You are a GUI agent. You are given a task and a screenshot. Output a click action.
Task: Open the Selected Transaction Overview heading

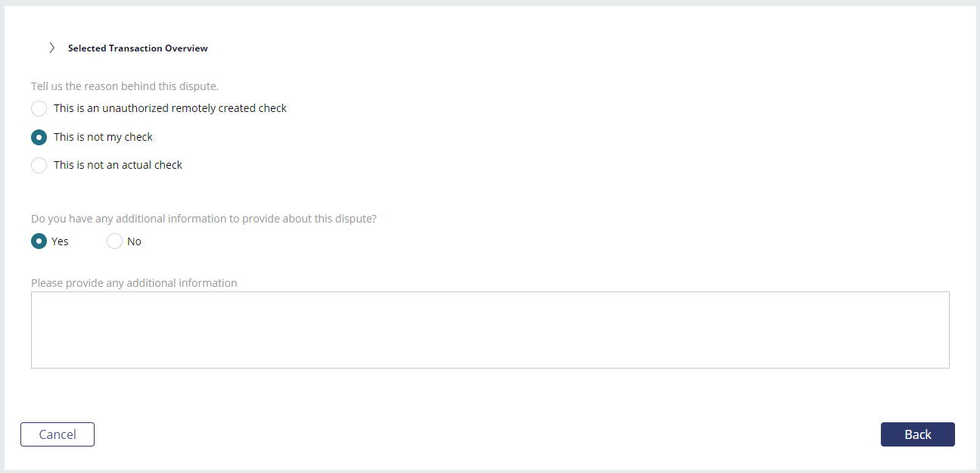(x=138, y=48)
